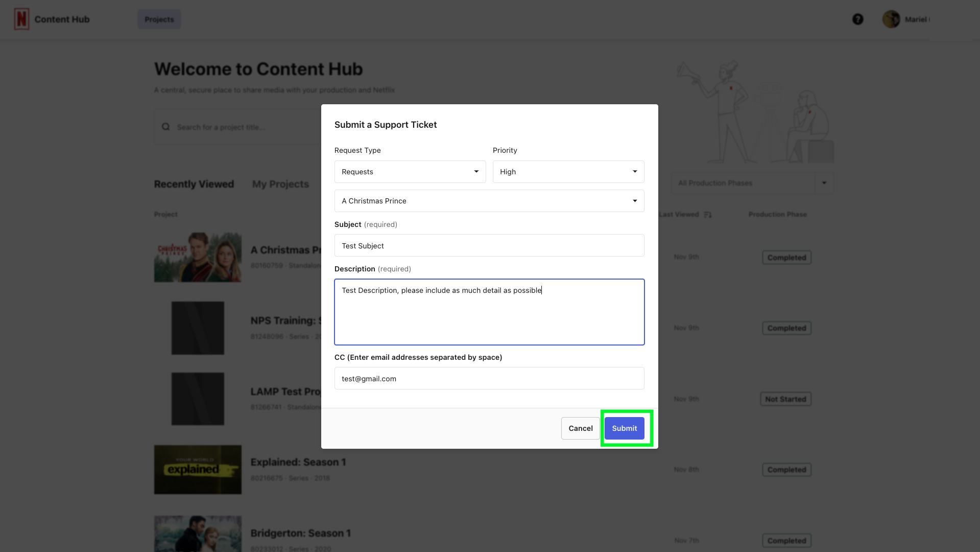Open the Explained poster thumbnail
Image resolution: width=980 pixels, height=552 pixels.
pos(198,470)
